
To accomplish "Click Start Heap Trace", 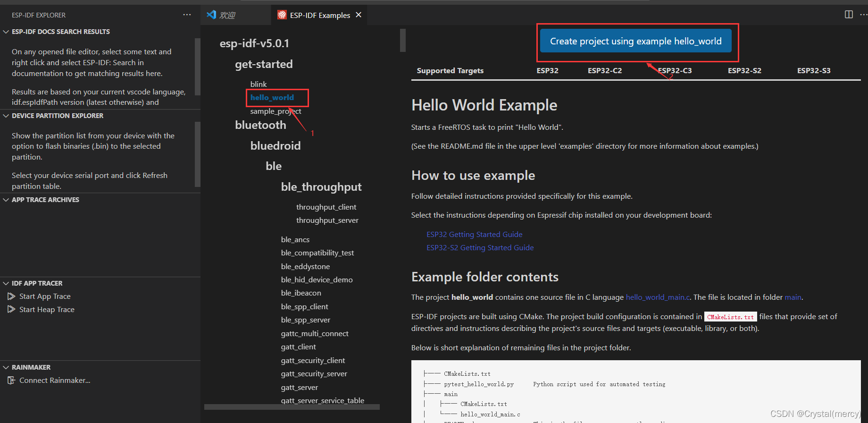I will [x=47, y=309].
